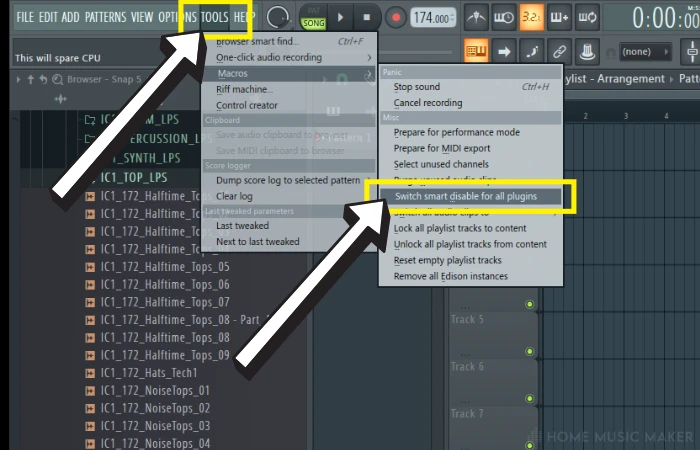Toggle wait for input to start playing
The width and height of the screenshot is (700, 450).
tap(504, 17)
